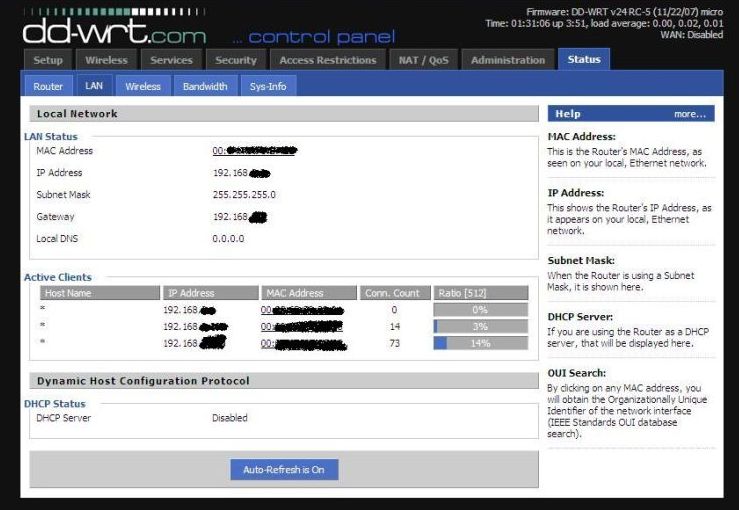Click the Help panel title
The height and width of the screenshot is (510, 739).
pos(568,114)
